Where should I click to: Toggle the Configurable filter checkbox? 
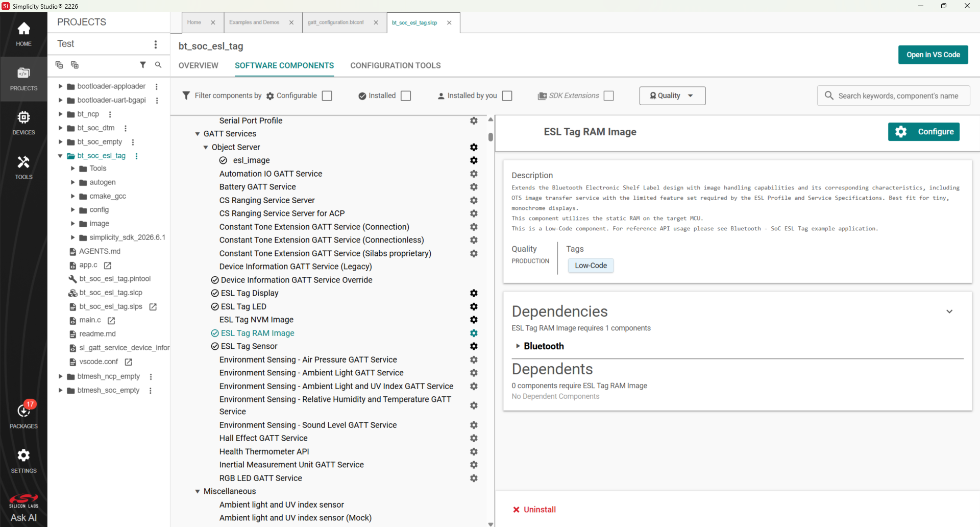point(327,96)
